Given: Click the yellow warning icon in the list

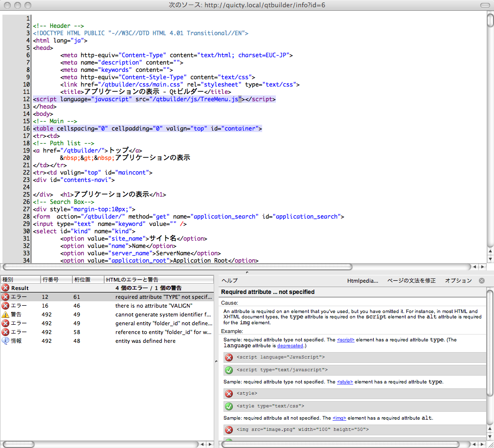Looking at the screenshot, I should tap(5, 314).
